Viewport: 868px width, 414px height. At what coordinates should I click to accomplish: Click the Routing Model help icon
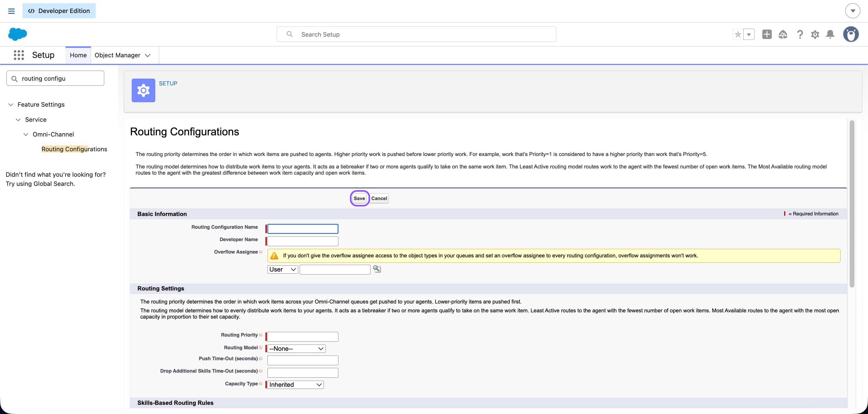(261, 348)
